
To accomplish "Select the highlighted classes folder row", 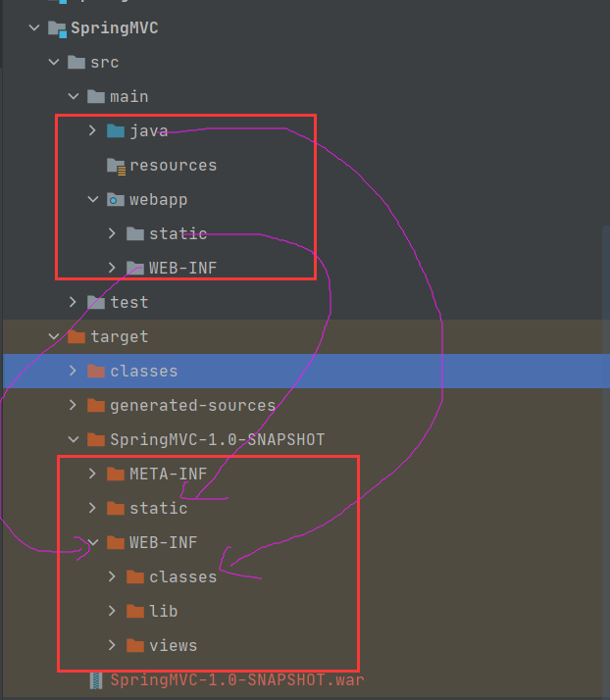I will pos(306,371).
